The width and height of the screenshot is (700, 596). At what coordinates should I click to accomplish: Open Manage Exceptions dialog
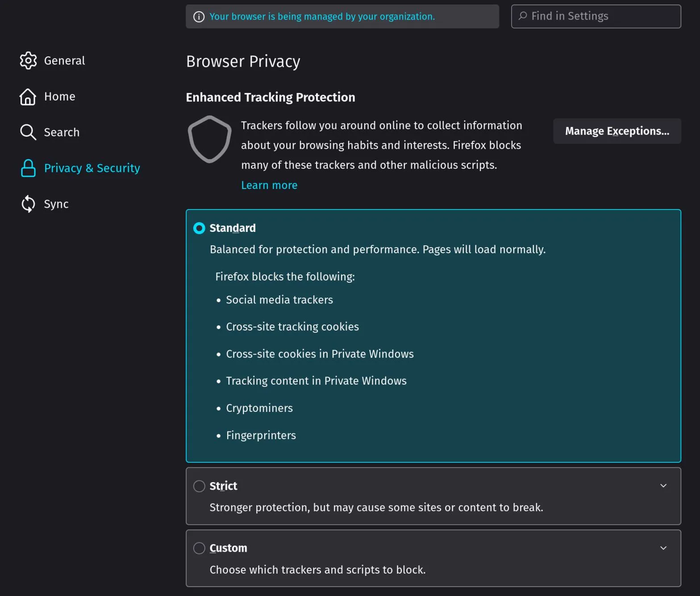(x=617, y=131)
